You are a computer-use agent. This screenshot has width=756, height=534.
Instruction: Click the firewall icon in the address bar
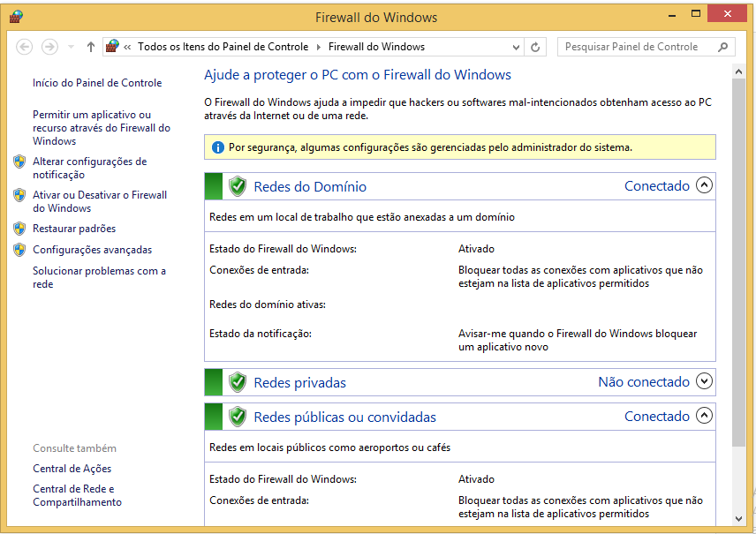(x=112, y=46)
